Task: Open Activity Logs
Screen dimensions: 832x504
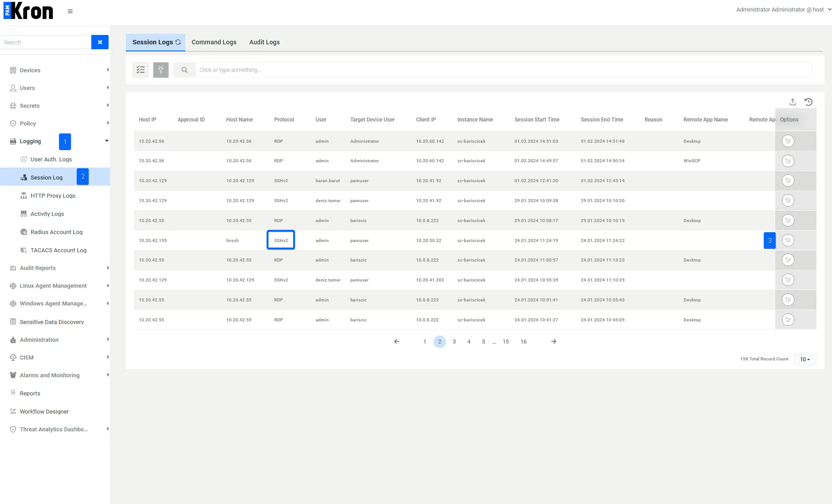Action: click(x=47, y=214)
